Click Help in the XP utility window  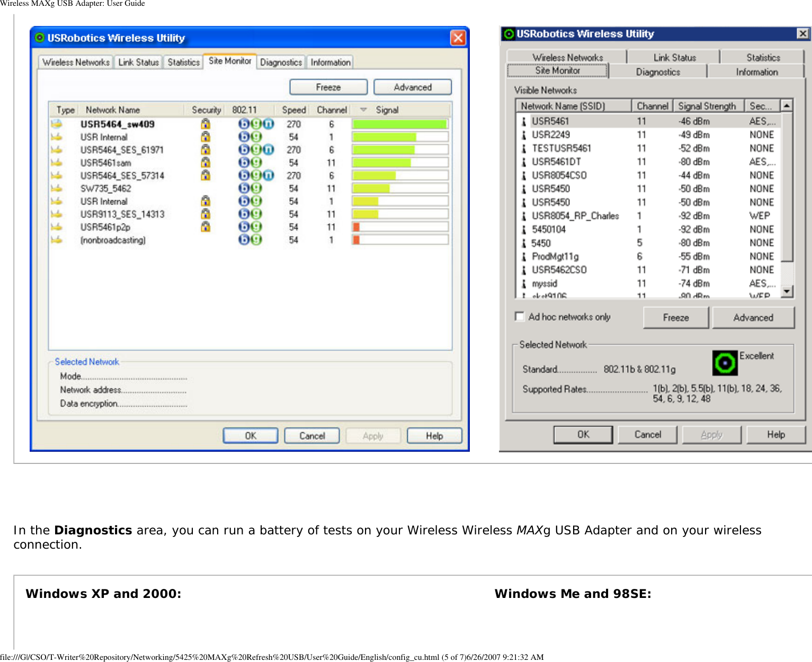point(434,436)
